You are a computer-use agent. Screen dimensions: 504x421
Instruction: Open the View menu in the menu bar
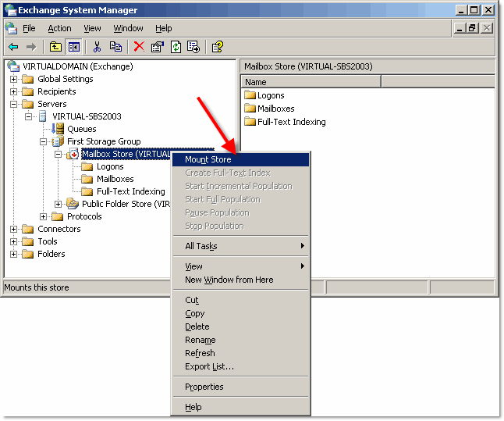(x=92, y=28)
